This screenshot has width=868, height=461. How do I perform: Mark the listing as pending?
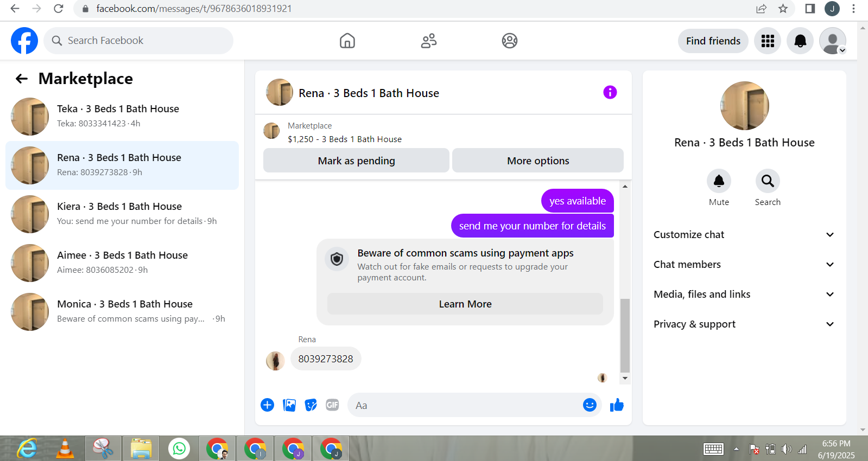click(356, 161)
